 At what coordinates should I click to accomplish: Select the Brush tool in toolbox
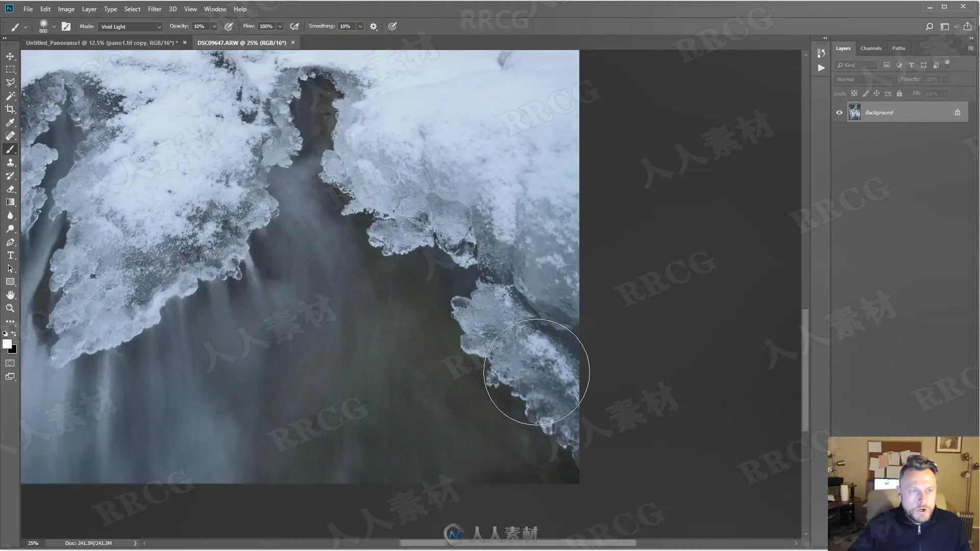click(10, 149)
